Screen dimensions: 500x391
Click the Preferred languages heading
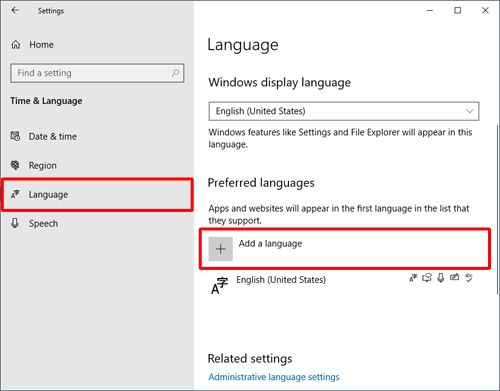click(261, 183)
